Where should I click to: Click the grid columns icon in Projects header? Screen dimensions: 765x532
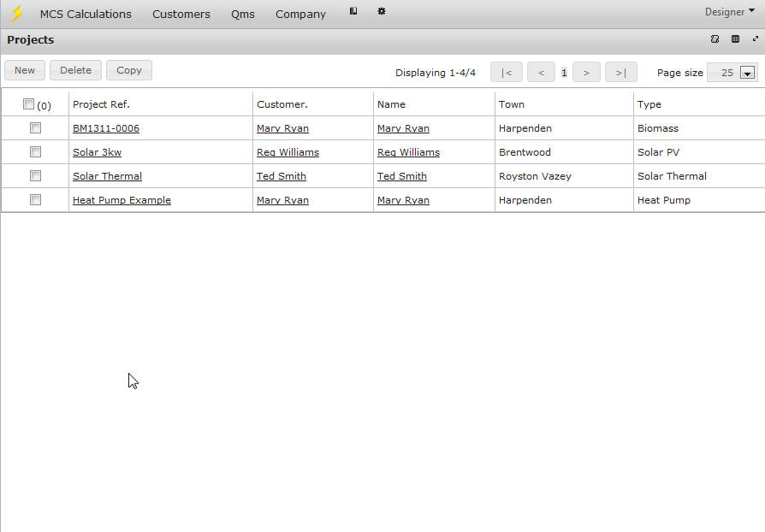735,39
